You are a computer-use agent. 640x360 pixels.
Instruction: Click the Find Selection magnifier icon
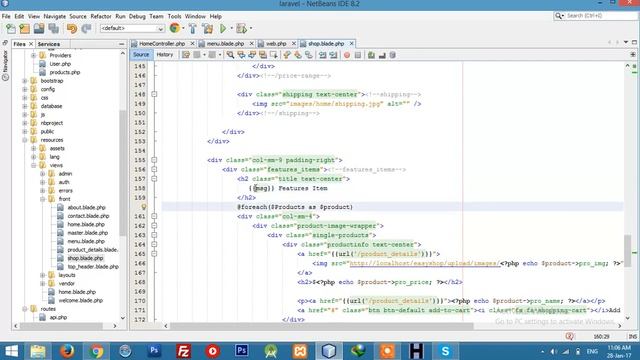tap(230, 55)
